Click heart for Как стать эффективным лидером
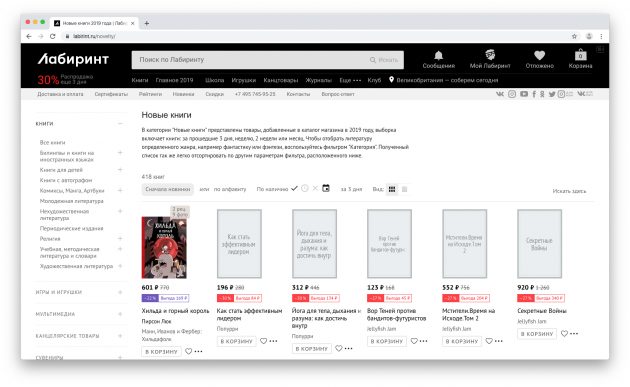 tap(264, 341)
